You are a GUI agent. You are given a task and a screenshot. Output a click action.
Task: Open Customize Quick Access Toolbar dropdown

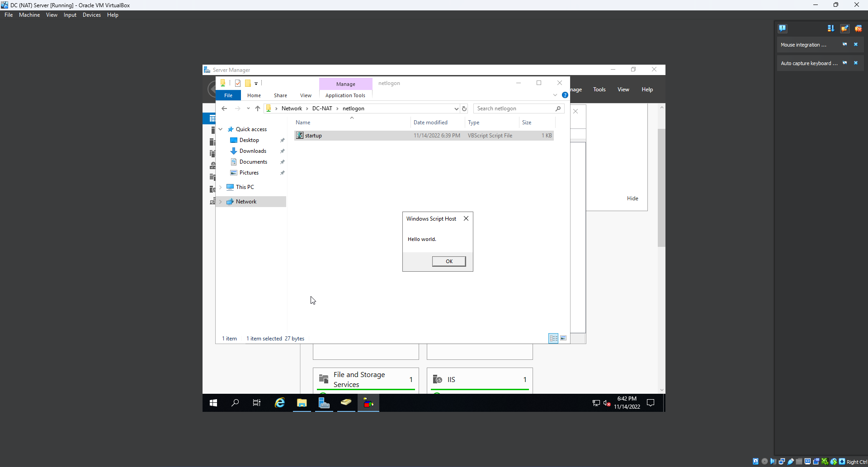tap(256, 83)
